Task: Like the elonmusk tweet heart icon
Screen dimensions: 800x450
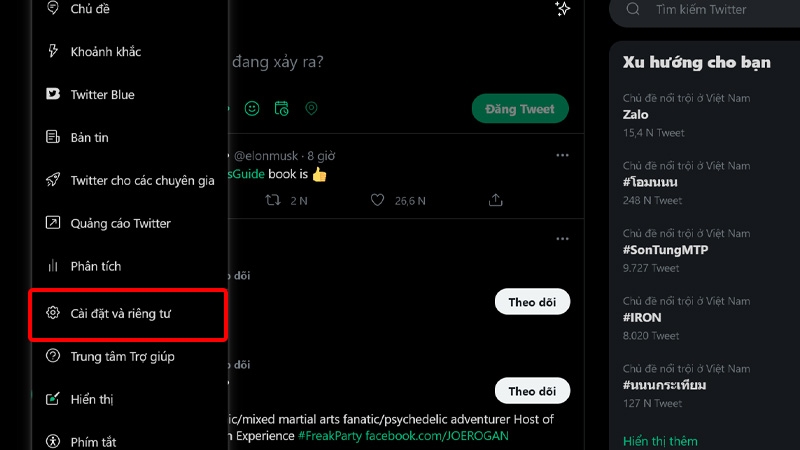Action: click(377, 201)
